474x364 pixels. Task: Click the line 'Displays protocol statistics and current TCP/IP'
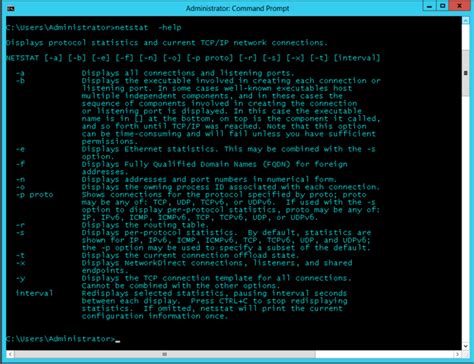pos(167,43)
